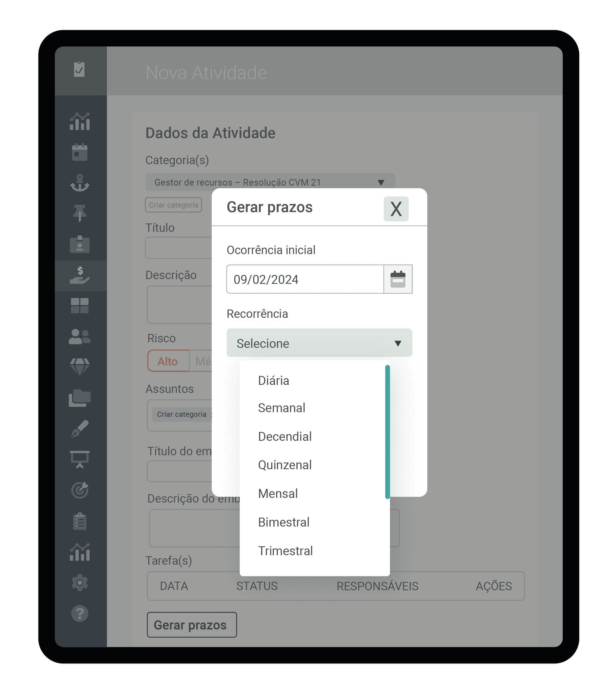Open the folders sidebar icon
This screenshot has width=616, height=696.
click(80, 398)
